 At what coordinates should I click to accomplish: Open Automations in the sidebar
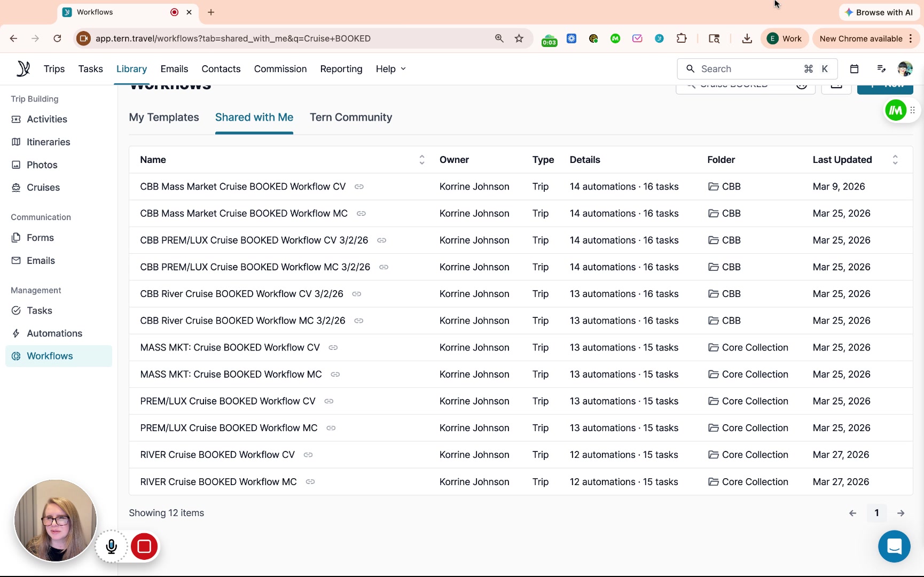pyautogui.click(x=54, y=333)
